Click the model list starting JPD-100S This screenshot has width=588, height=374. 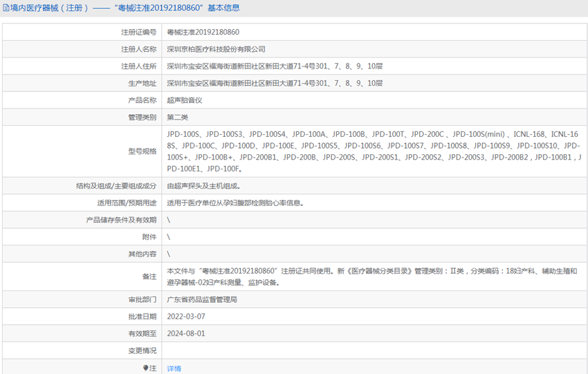(x=374, y=151)
